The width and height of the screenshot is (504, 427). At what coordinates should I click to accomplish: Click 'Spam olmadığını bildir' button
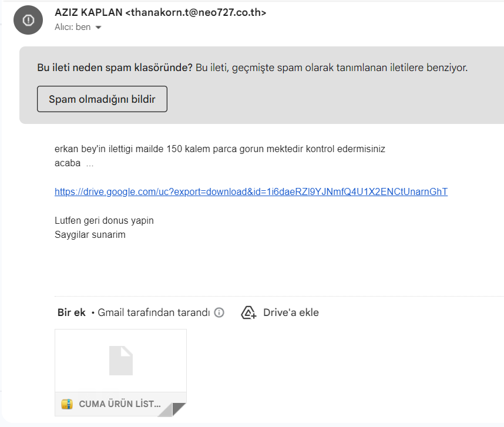click(x=102, y=99)
